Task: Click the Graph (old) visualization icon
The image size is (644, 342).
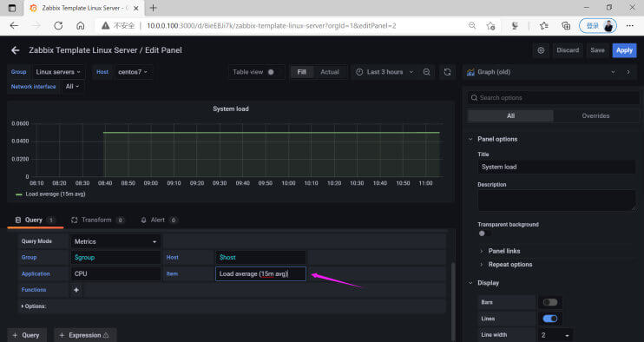Action: tap(470, 72)
